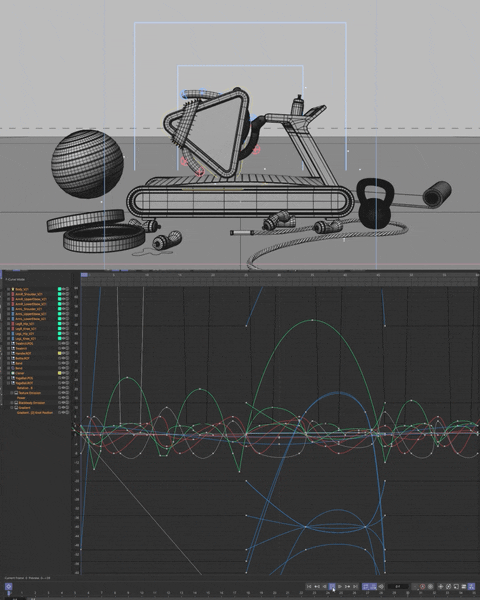Image resolution: width=480 pixels, height=600 pixels.
Task: Click the Go to End transport icon
Action: click(x=355, y=586)
